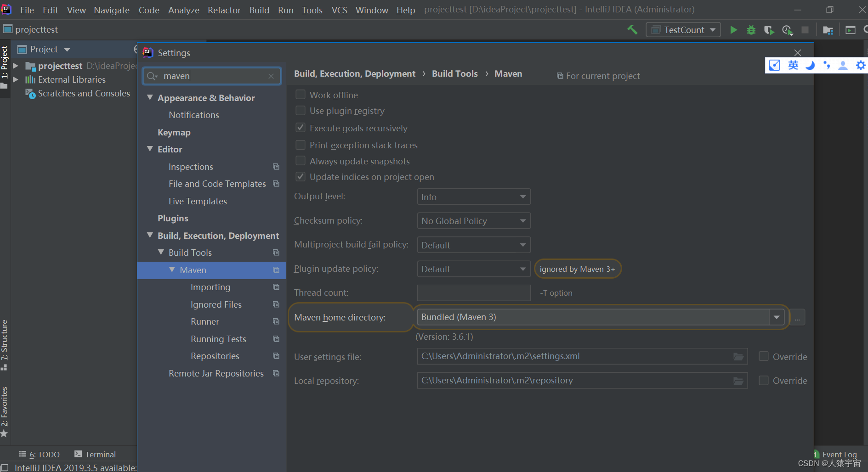Click the IME user profile icon
This screenshot has width=868, height=472.
pyautogui.click(x=843, y=65)
